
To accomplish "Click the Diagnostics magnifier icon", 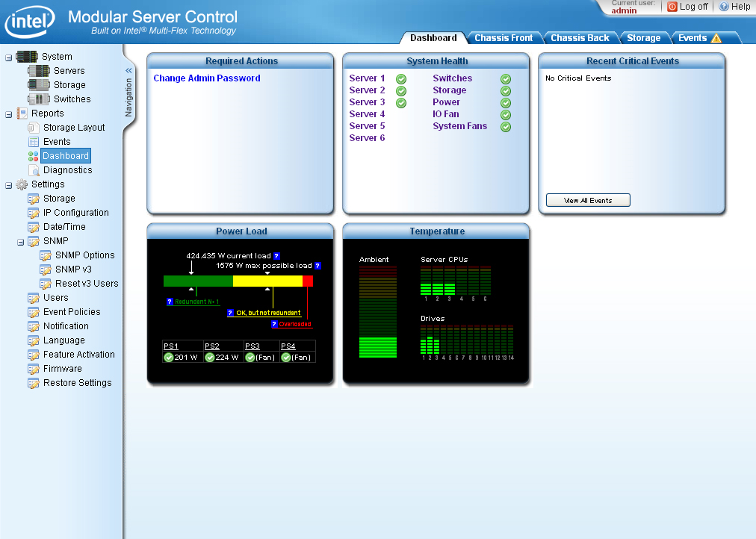I will (x=34, y=170).
